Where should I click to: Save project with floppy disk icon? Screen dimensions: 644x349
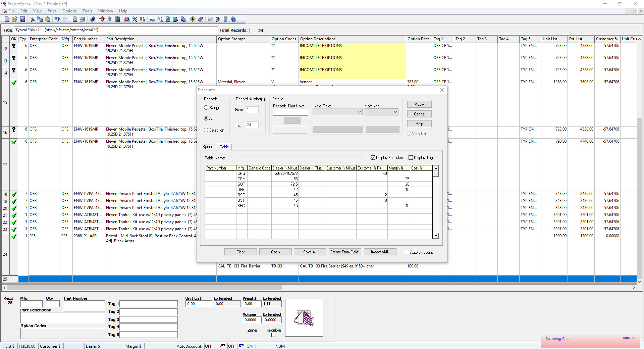click(x=22, y=19)
